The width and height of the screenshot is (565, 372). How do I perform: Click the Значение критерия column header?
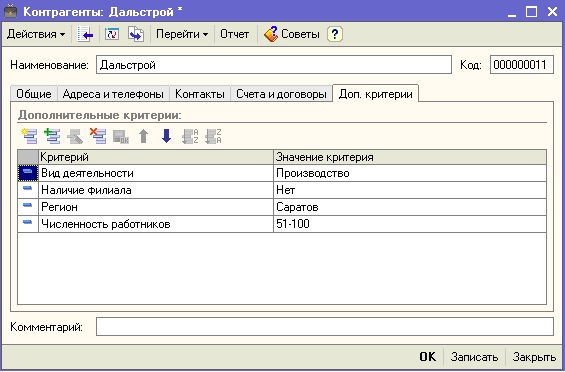pyautogui.click(x=410, y=157)
